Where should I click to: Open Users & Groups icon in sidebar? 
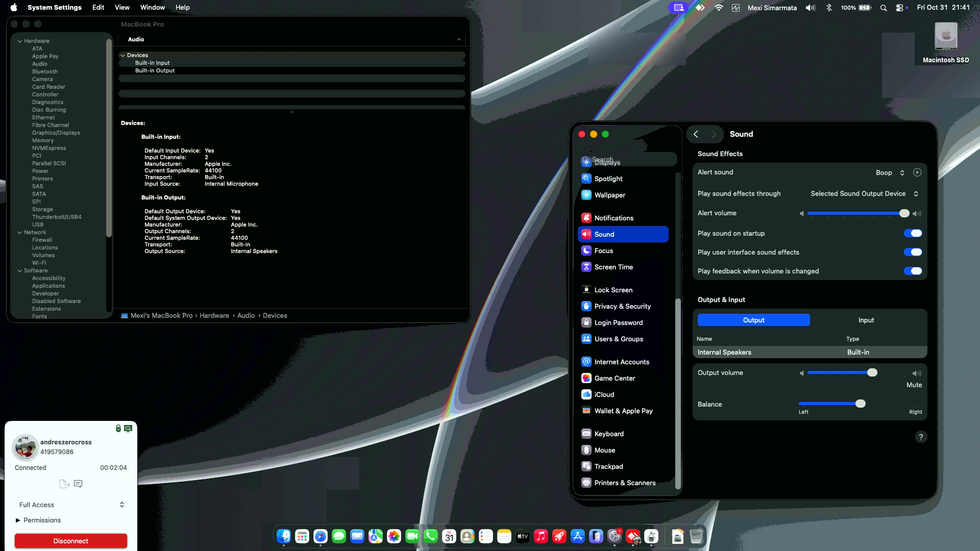(x=586, y=339)
